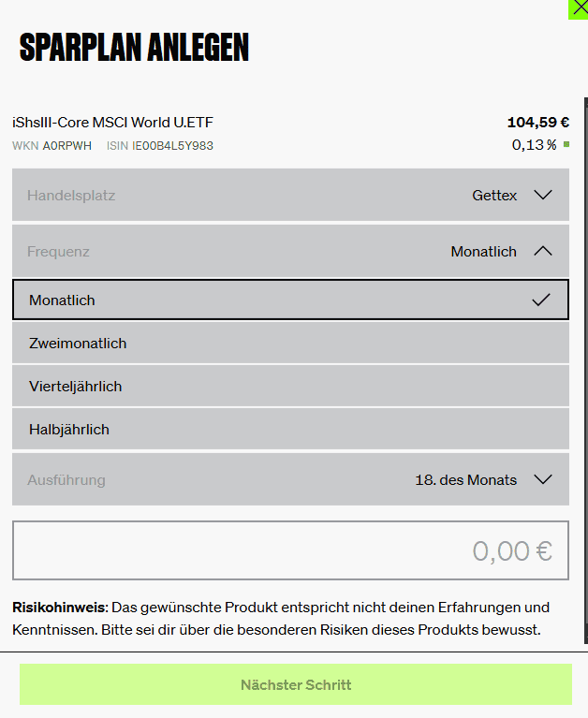The height and width of the screenshot is (718, 588).
Task: Click the 104,59 € price value
Action: click(x=538, y=123)
